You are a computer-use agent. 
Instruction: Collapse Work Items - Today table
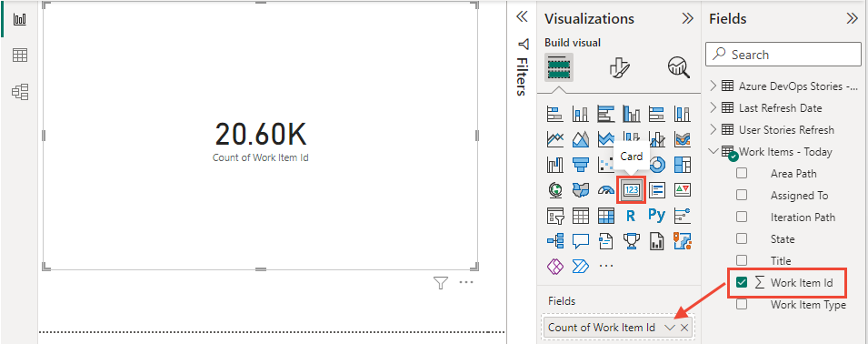click(713, 151)
